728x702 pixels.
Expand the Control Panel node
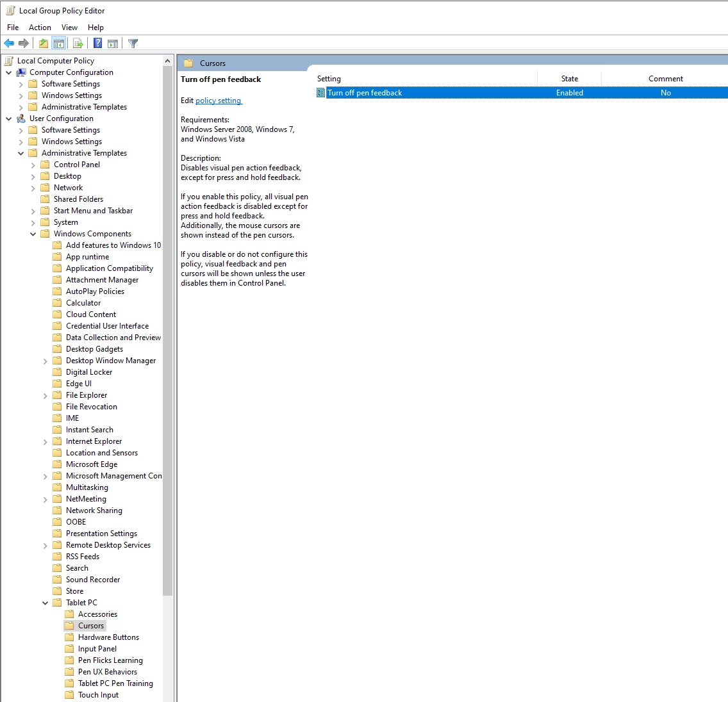(33, 165)
